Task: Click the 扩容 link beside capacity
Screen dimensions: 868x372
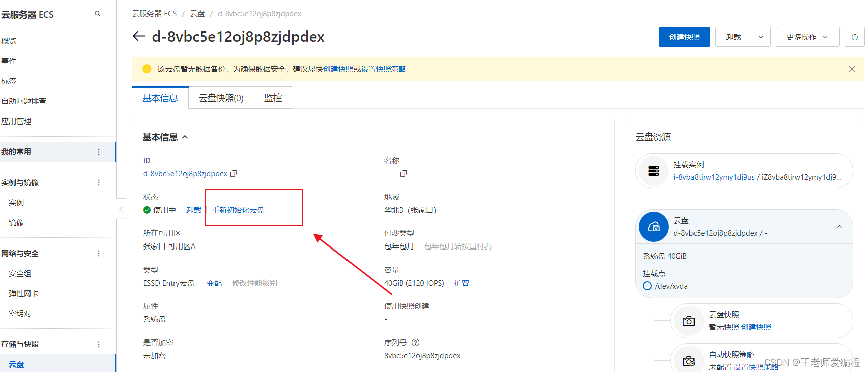Action: click(x=462, y=283)
